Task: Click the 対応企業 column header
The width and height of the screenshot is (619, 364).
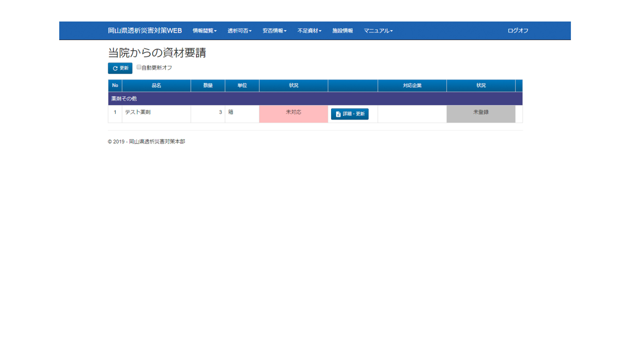Action: click(412, 86)
